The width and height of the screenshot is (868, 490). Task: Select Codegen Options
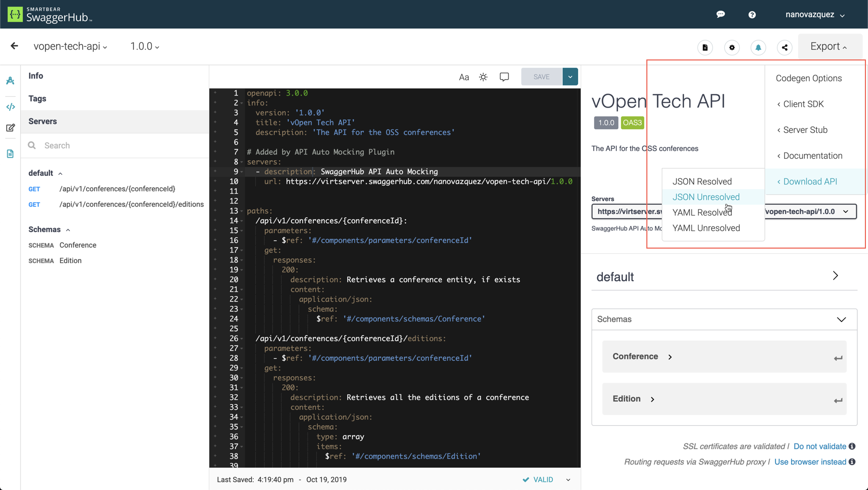pyautogui.click(x=809, y=78)
